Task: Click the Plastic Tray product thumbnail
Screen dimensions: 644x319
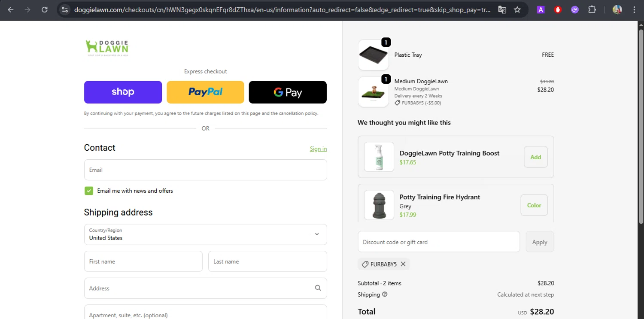Action: 373,55
